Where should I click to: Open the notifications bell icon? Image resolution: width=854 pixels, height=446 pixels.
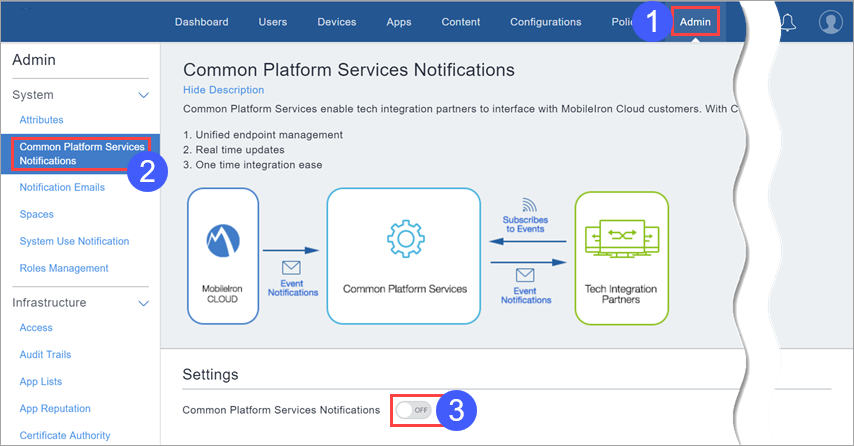[x=788, y=22]
